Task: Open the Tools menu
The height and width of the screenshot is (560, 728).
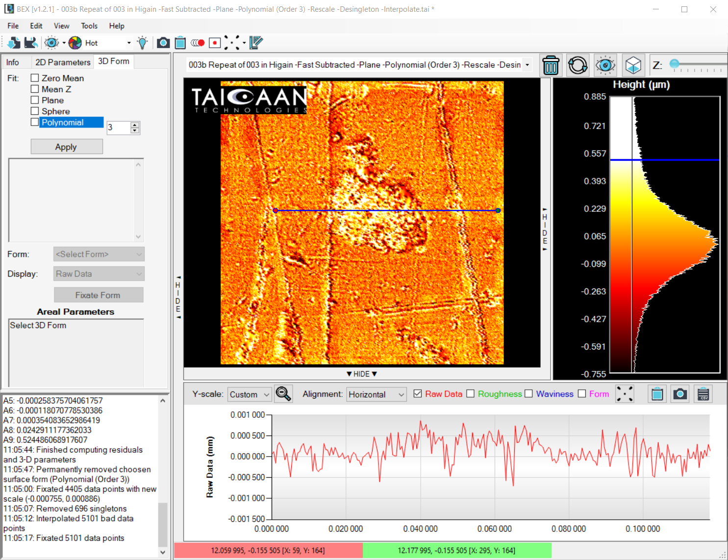Action: pyautogui.click(x=89, y=26)
